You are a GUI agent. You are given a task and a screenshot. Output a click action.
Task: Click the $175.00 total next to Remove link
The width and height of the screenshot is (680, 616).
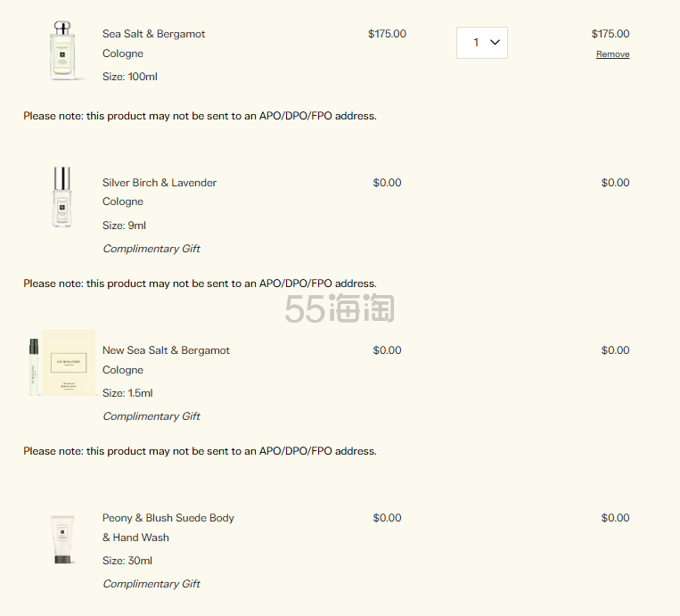(x=610, y=34)
